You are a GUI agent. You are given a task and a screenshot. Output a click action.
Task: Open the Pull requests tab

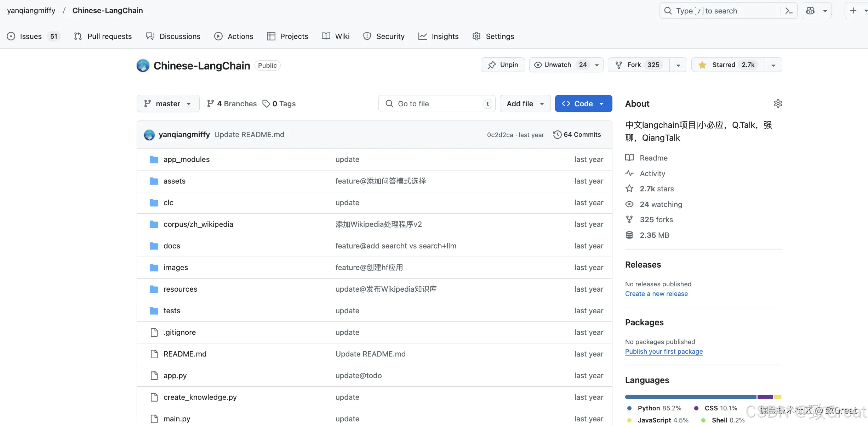coord(103,36)
